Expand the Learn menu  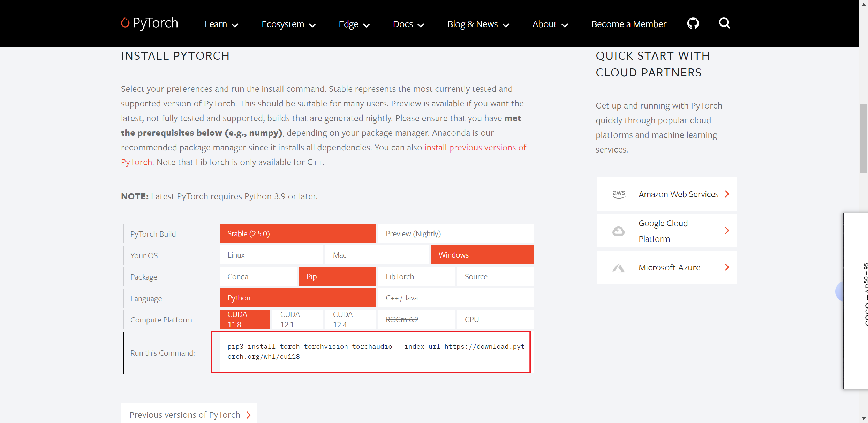click(221, 24)
